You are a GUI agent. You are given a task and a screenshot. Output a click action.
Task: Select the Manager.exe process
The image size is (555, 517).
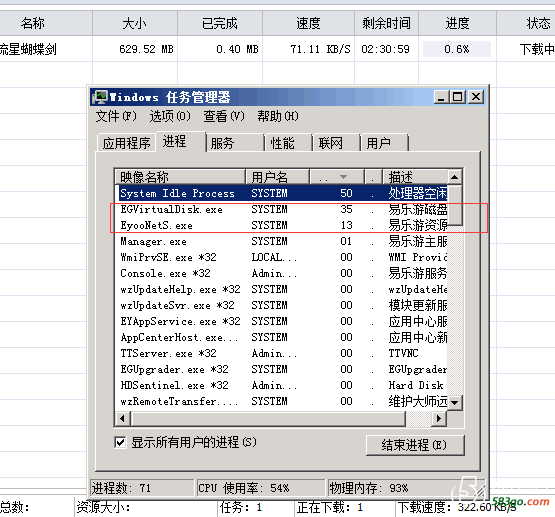[281, 241]
